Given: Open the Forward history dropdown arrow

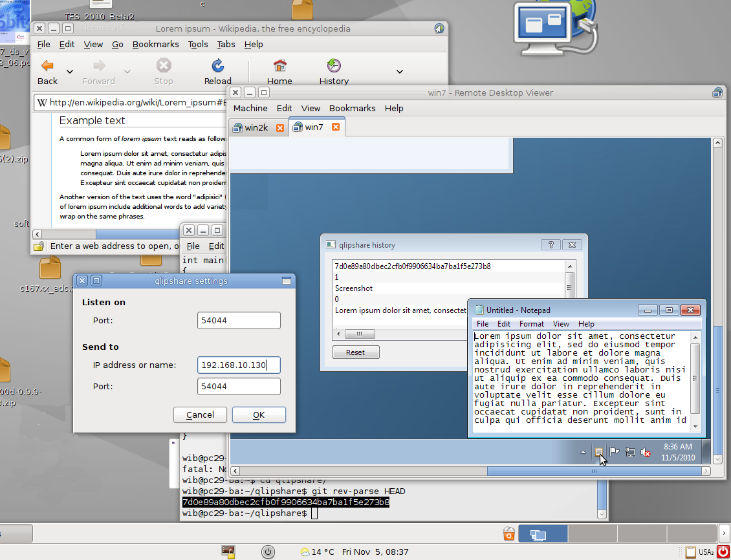Looking at the screenshot, I should 127,71.
